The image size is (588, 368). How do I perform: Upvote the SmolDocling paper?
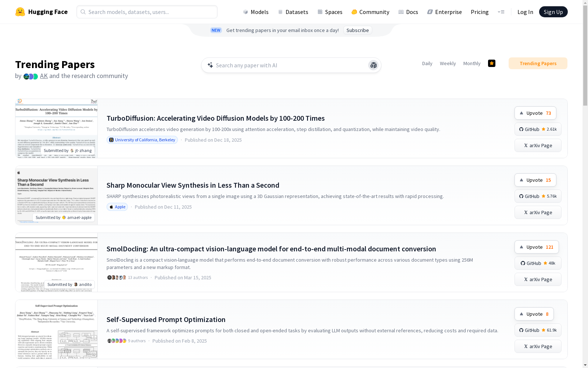tap(536, 247)
